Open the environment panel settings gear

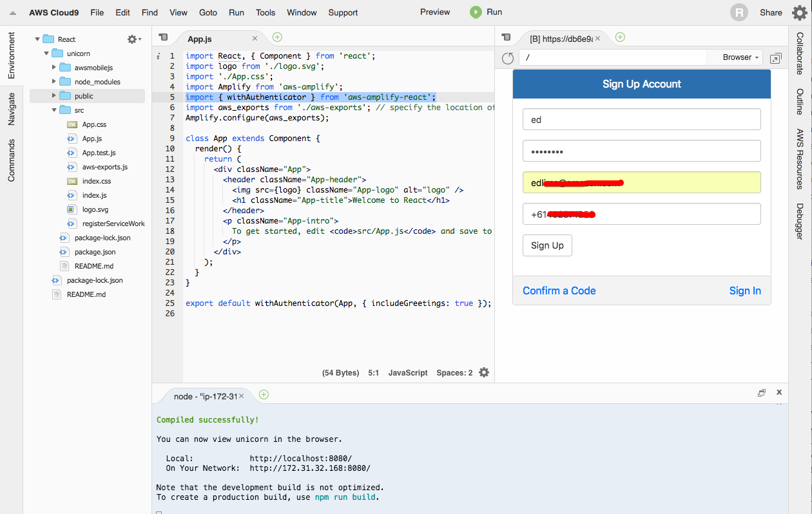(x=134, y=39)
